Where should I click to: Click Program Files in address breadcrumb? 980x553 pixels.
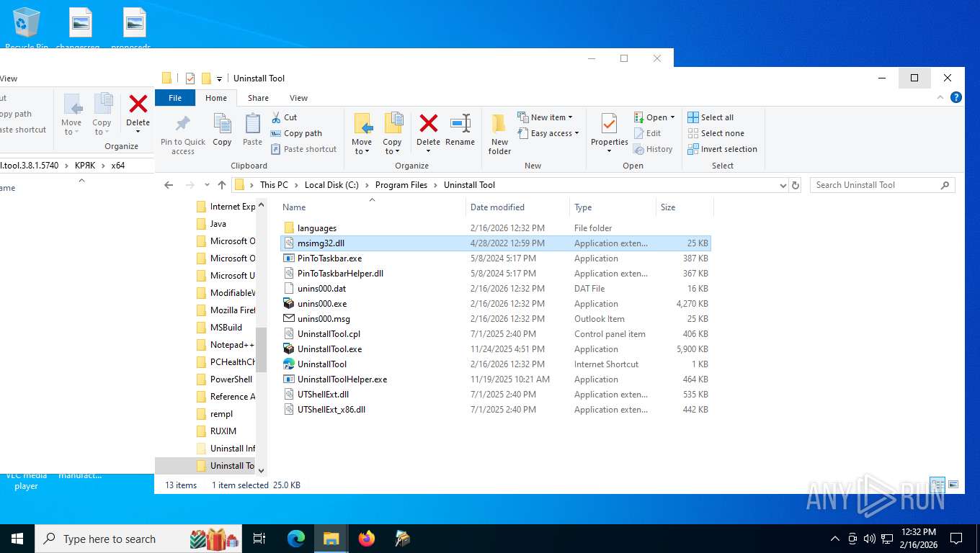tap(401, 185)
